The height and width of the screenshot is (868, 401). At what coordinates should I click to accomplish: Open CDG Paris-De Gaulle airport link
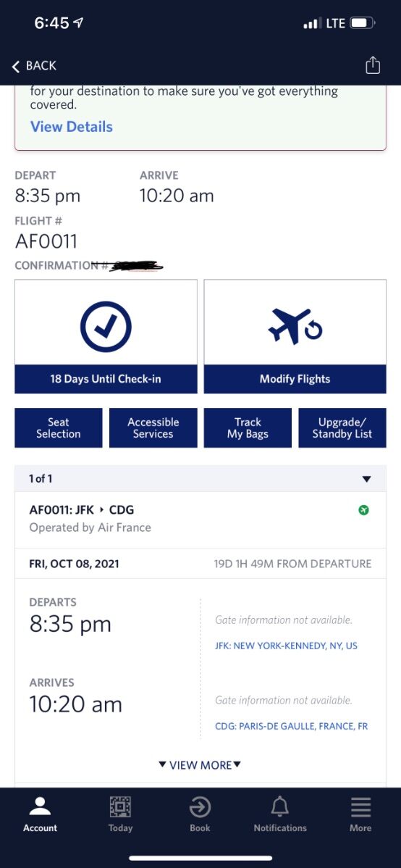(291, 726)
